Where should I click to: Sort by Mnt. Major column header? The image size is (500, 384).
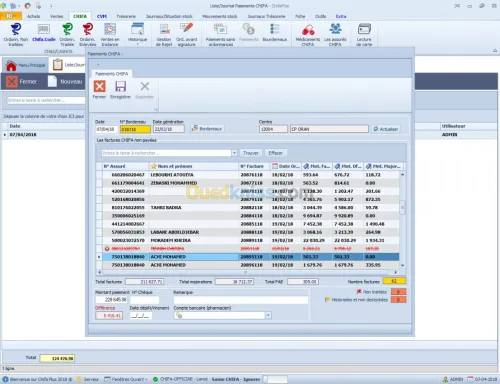[x=384, y=166]
